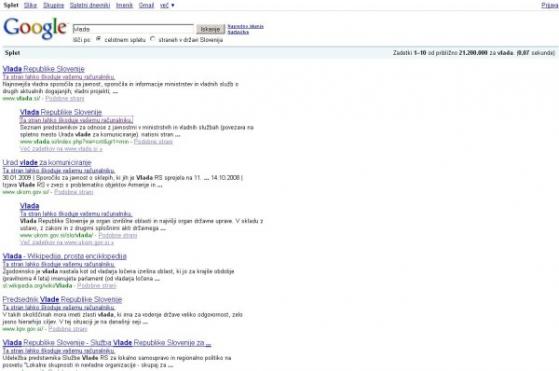The width and height of the screenshot is (559, 371).
Task: Open the first 'Vlada Republike Slovenije' result
Action: (43, 69)
